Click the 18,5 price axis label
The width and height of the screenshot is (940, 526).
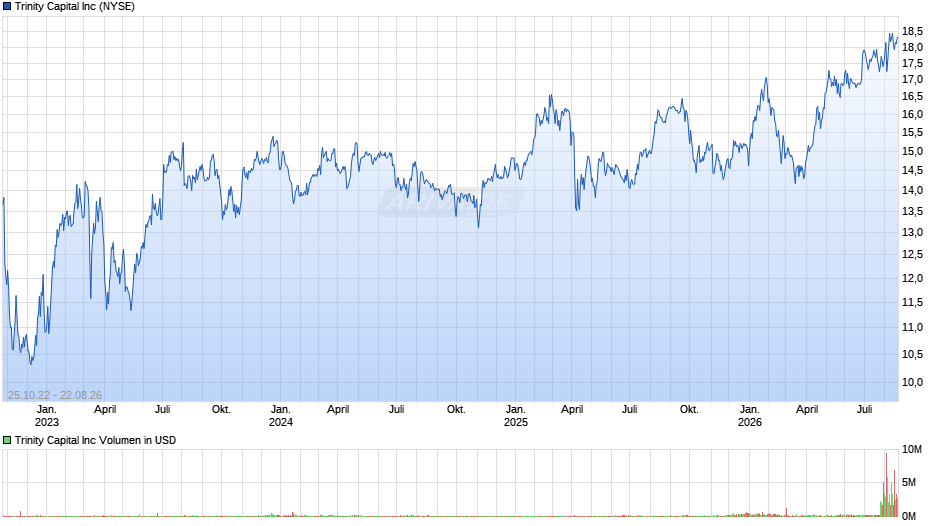912,32
